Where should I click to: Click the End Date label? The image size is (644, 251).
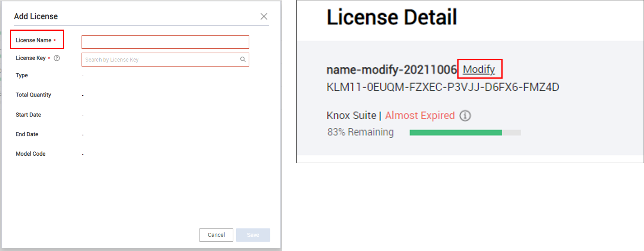coord(27,134)
